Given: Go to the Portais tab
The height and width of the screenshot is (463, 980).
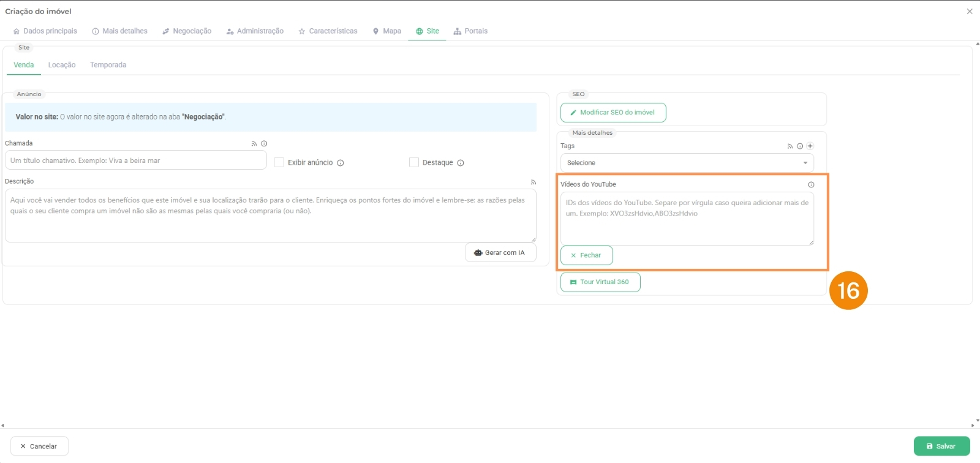Looking at the screenshot, I should coord(470,31).
